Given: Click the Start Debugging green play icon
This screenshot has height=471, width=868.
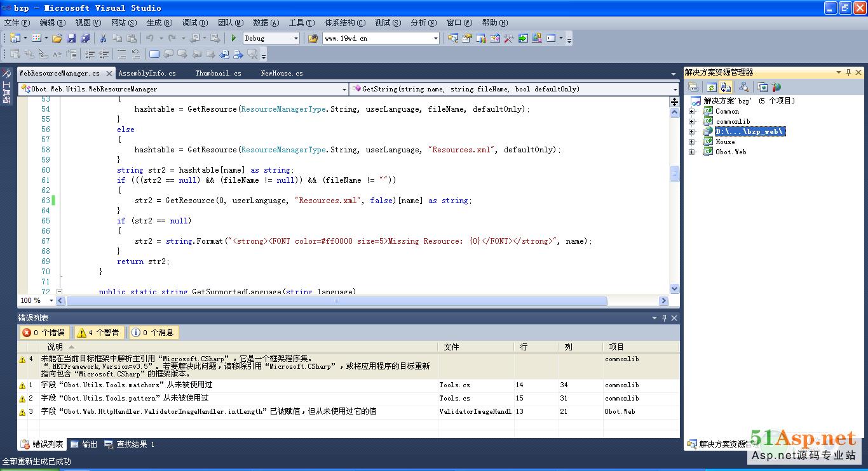Looking at the screenshot, I should tap(234, 39).
